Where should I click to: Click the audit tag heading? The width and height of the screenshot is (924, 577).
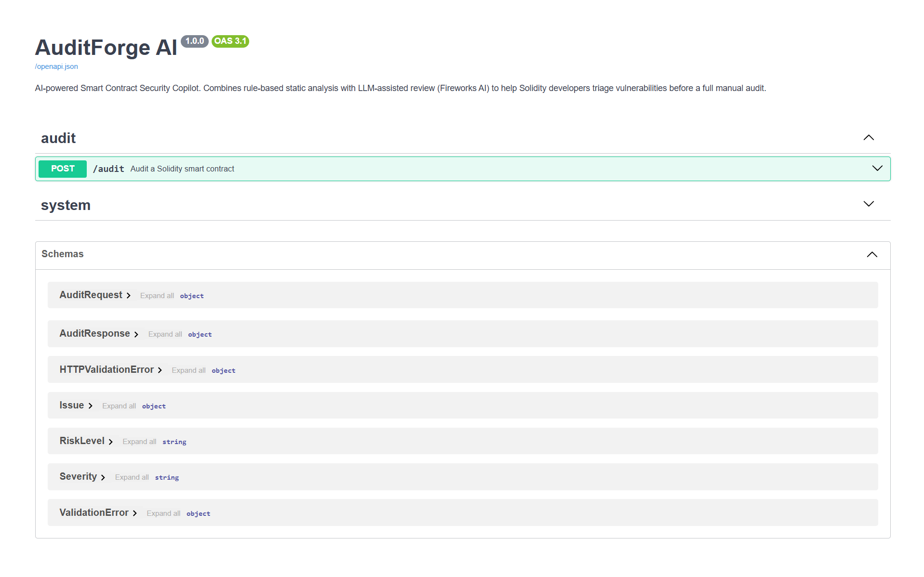point(58,138)
